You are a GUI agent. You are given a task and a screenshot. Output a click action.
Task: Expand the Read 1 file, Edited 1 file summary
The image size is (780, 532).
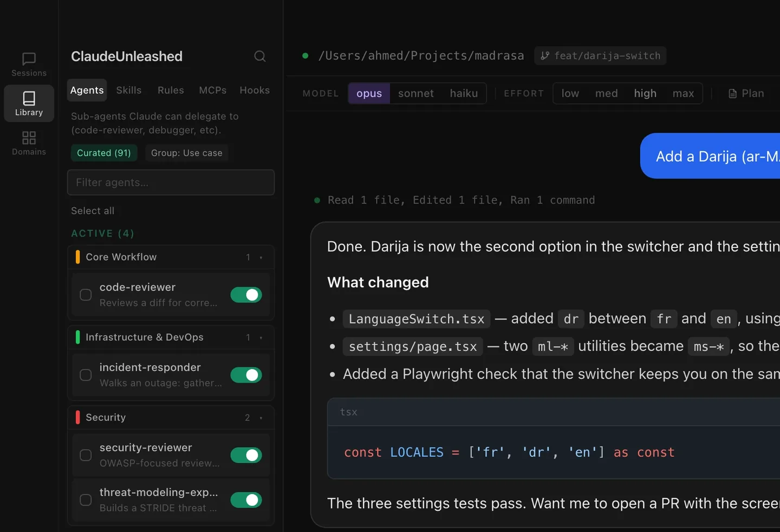461,200
